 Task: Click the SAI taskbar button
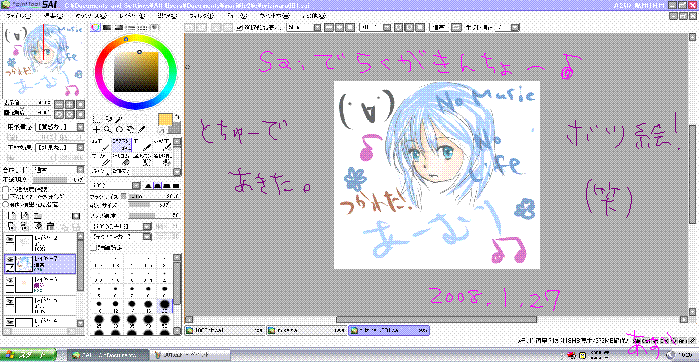pos(108,355)
